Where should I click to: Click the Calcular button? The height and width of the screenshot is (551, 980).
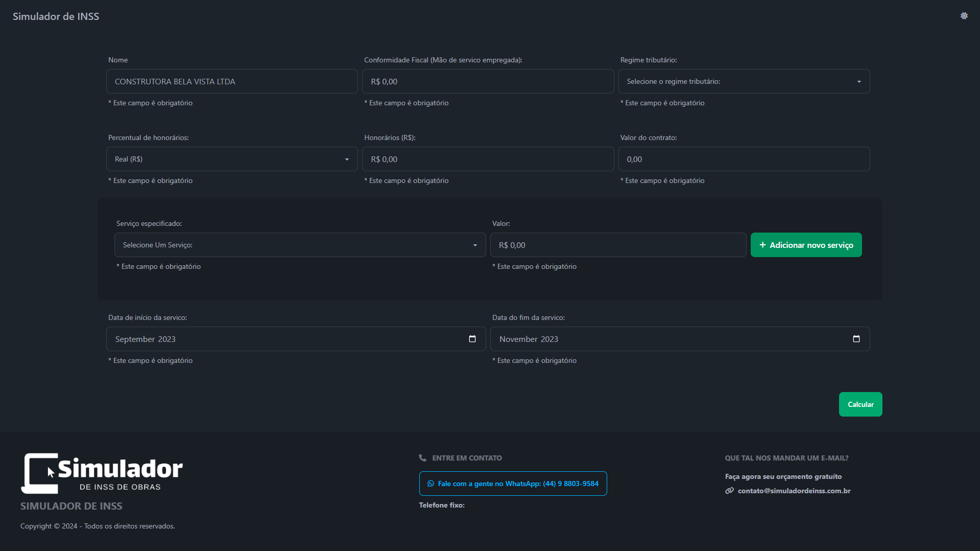[x=860, y=404]
